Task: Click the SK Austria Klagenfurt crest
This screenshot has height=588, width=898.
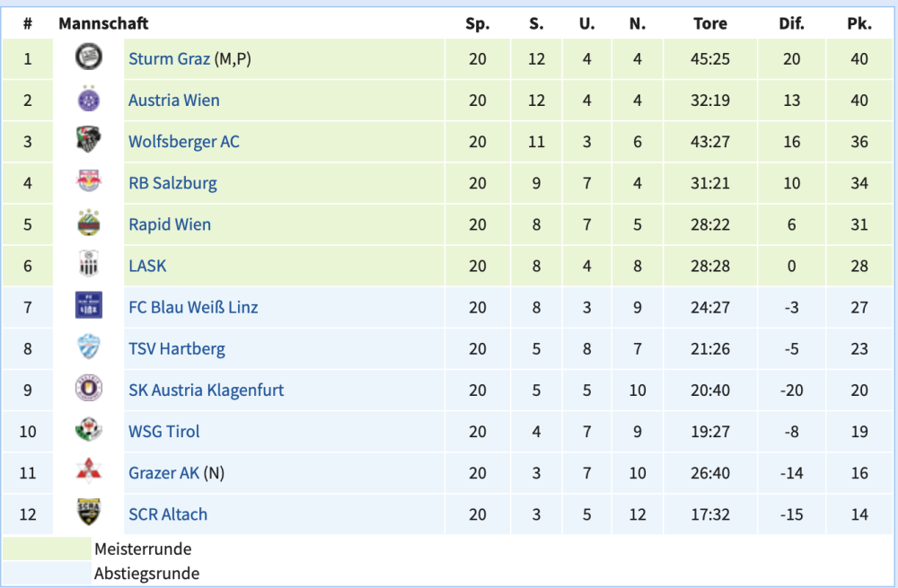Action: 88,390
